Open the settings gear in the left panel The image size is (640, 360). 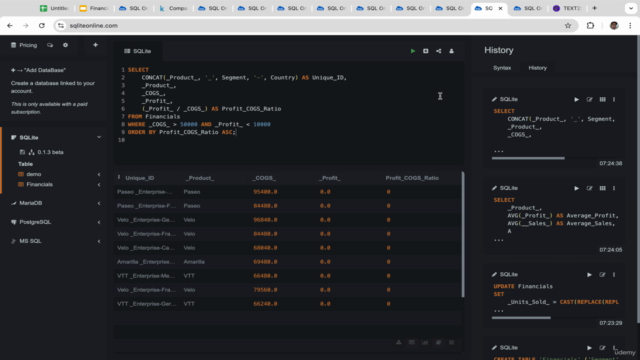point(65,45)
